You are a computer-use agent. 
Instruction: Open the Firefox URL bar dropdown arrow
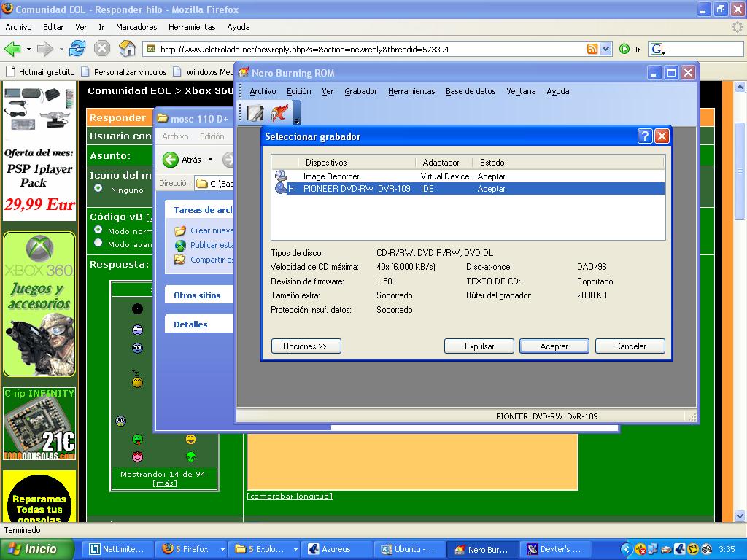coord(605,49)
